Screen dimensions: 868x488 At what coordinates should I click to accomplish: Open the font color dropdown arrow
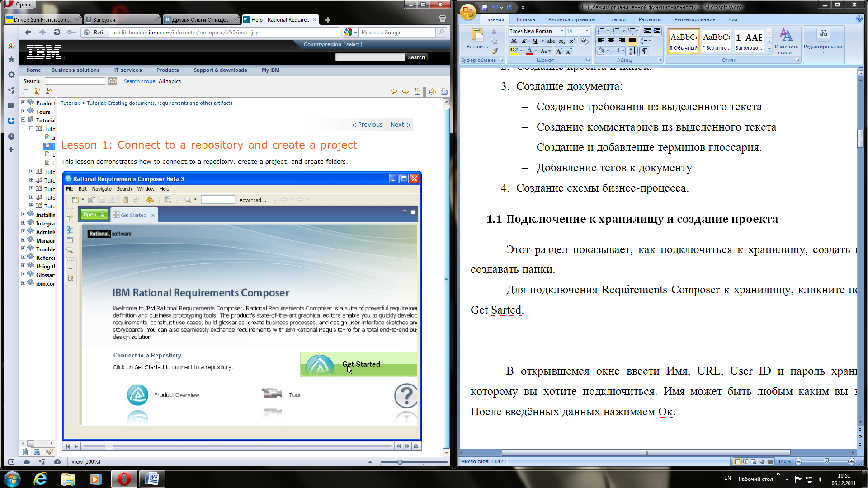tap(536, 51)
